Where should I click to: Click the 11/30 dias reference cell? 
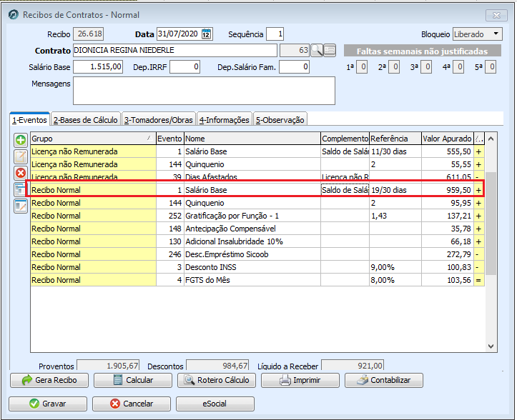click(395, 151)
